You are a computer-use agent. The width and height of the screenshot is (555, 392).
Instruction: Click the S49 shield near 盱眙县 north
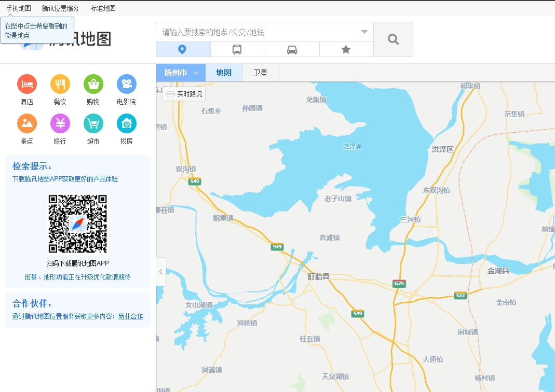[277, 247]
